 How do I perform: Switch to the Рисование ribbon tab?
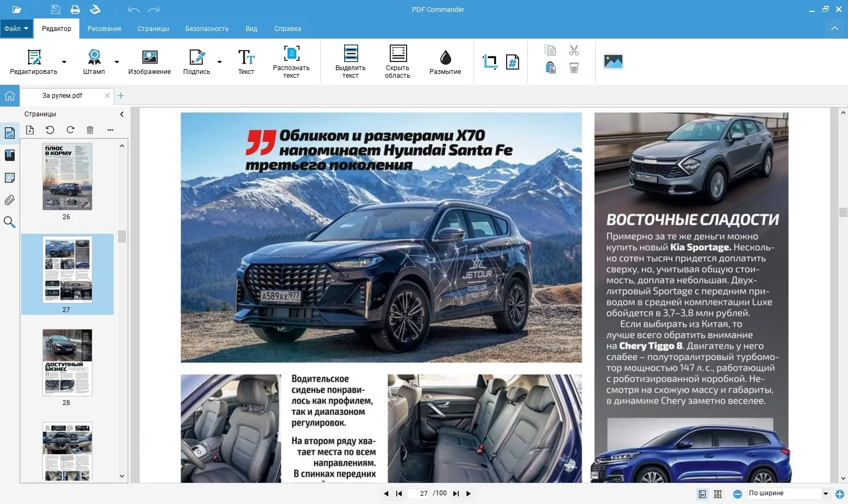pyautogui.click(x=104, y=29)
